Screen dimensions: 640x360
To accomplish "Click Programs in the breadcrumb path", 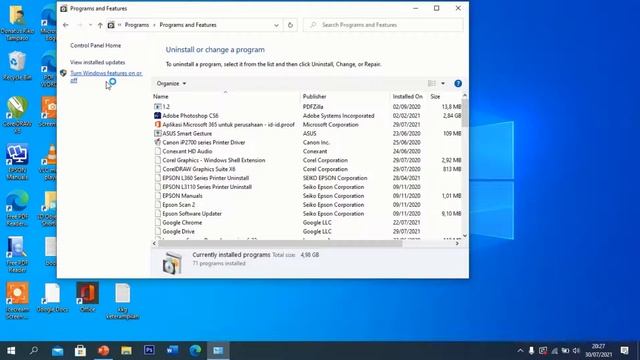I will pyautogui.click(x=137, y=25).
